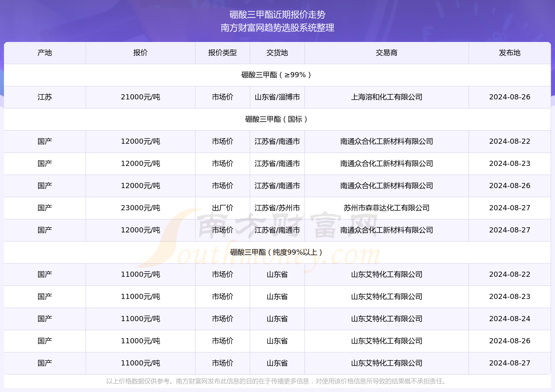Click the 报价 column header
555x392 pixels.
point(140,53)
